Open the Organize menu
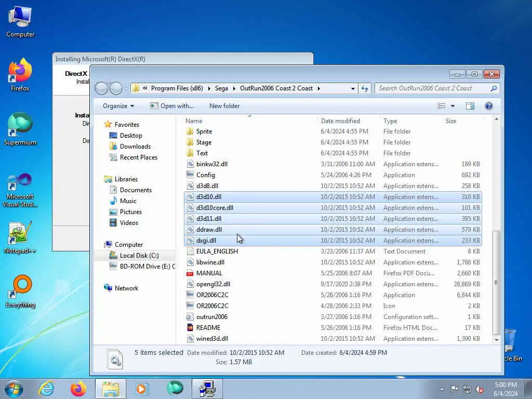 click(118, 106)
